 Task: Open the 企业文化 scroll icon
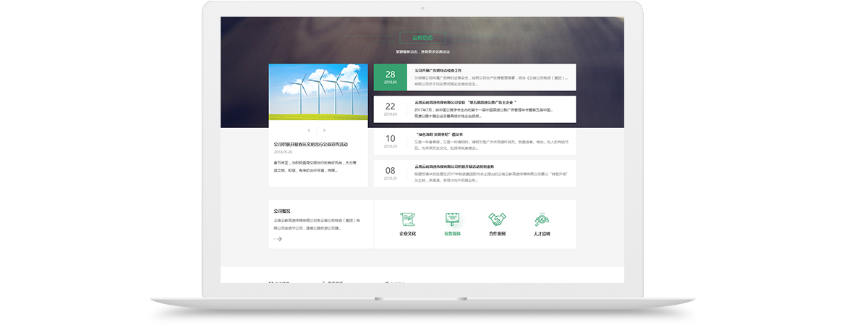pos(407,219)
